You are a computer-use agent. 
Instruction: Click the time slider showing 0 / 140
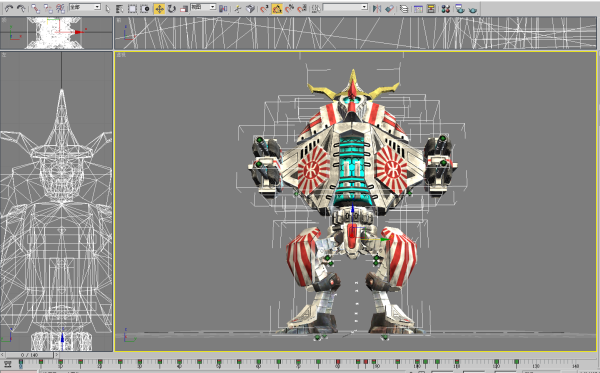click(x=30, y=355)
